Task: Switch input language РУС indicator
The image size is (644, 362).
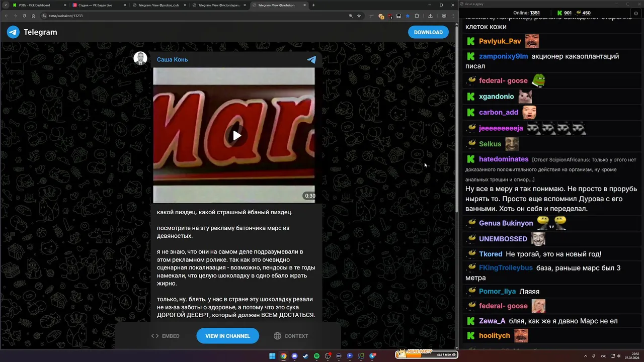Action: click(604, 356)
